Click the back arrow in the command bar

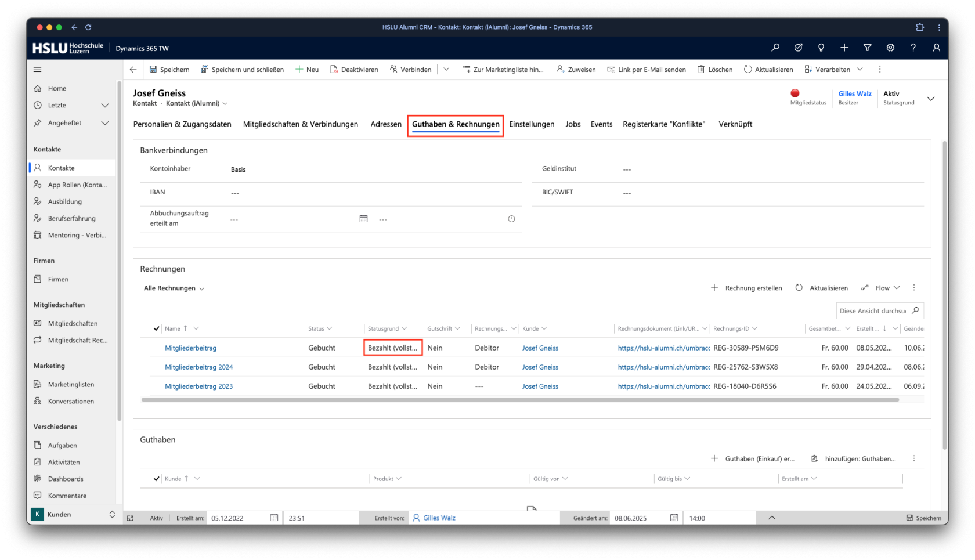tap(133, 70)
